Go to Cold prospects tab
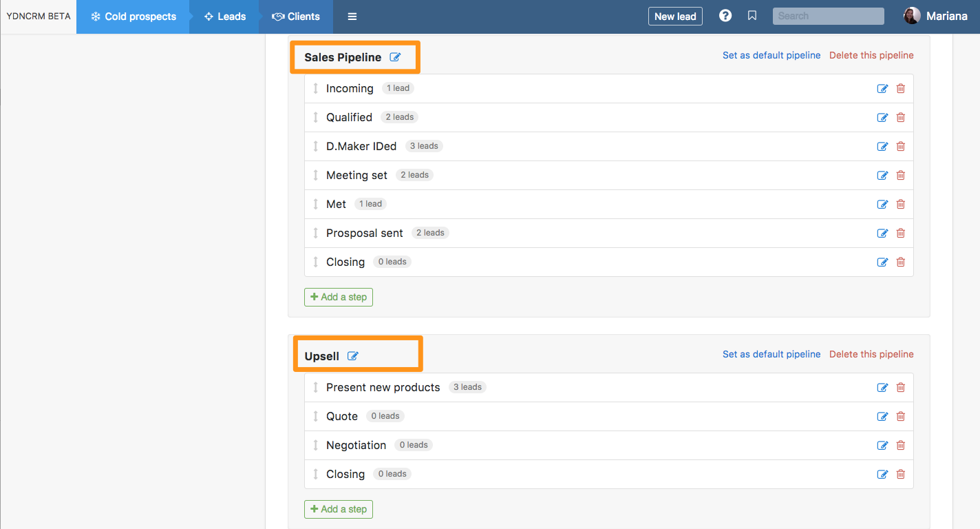 pos(134,17)
